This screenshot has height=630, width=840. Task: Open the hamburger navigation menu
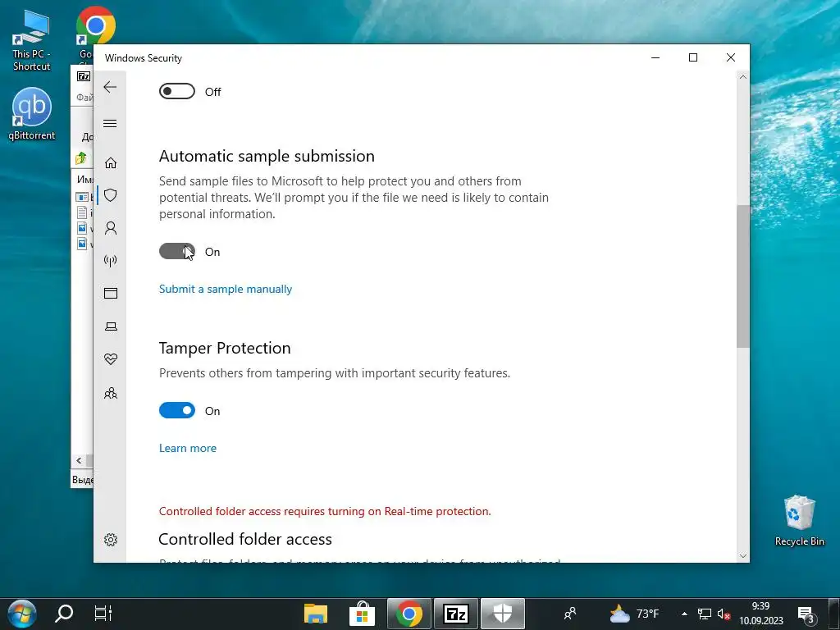(110, 124)
